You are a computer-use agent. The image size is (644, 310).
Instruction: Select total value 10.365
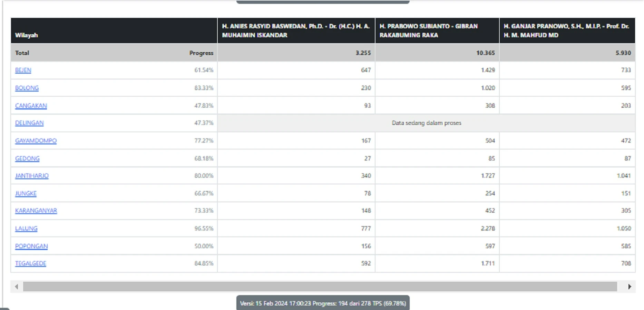pyautogui.click(x=486, y=53)
